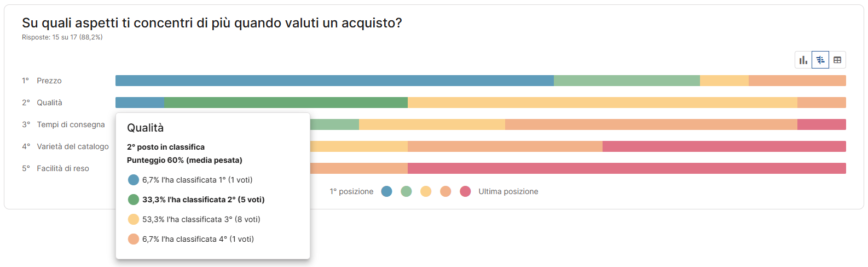868x267 pixels.
Task: Select the stacked ranking chart view
Action: [x=820, y=60]
